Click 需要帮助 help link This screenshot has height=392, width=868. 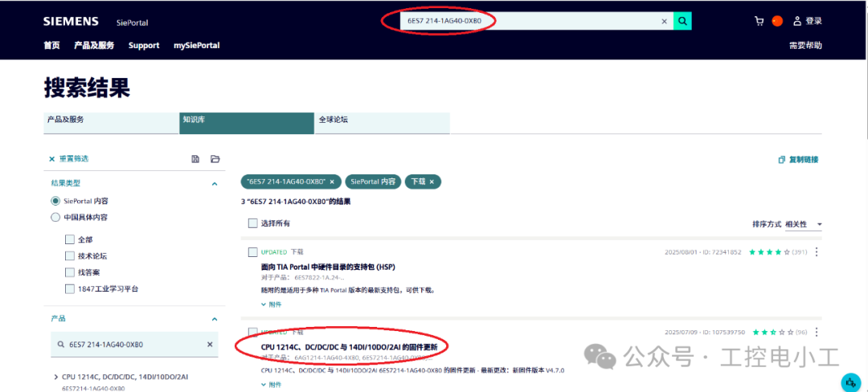(805, 45)
